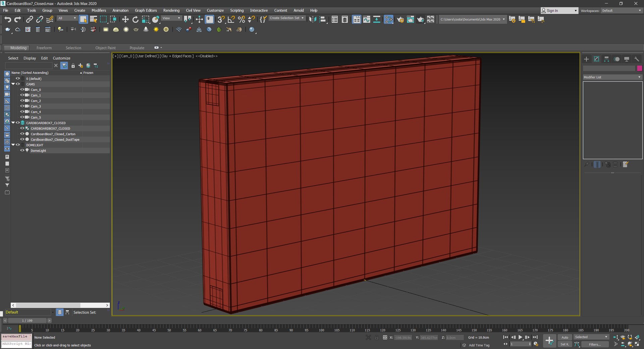Open Create Selection Set dropdown
644x349 pixels.
[287, 18]
